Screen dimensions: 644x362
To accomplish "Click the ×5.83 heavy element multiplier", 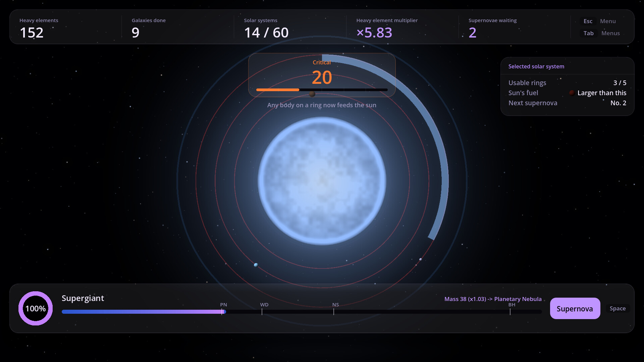I will pyautogui.click(x=374, y=33).
